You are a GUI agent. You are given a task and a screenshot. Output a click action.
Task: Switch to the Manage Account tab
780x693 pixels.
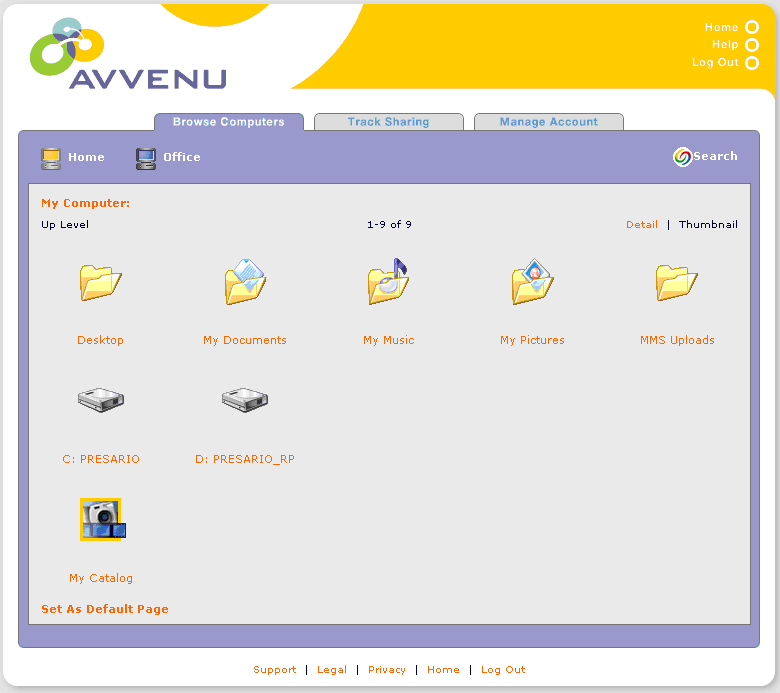click(548, 122)
